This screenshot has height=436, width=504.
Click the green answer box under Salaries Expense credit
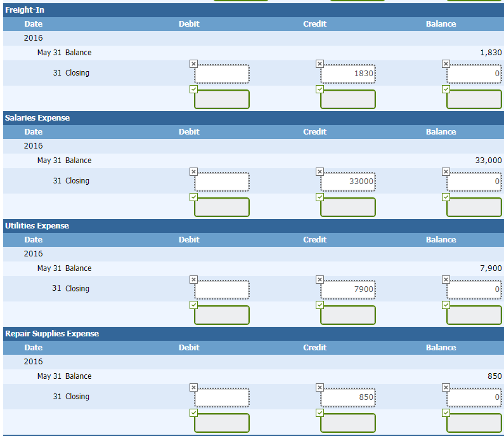point(348,207)
